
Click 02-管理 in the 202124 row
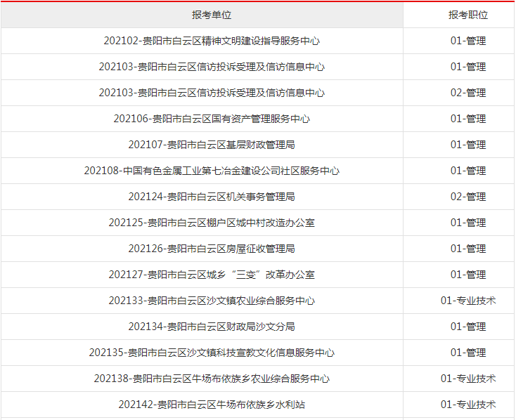coord(468,197)
